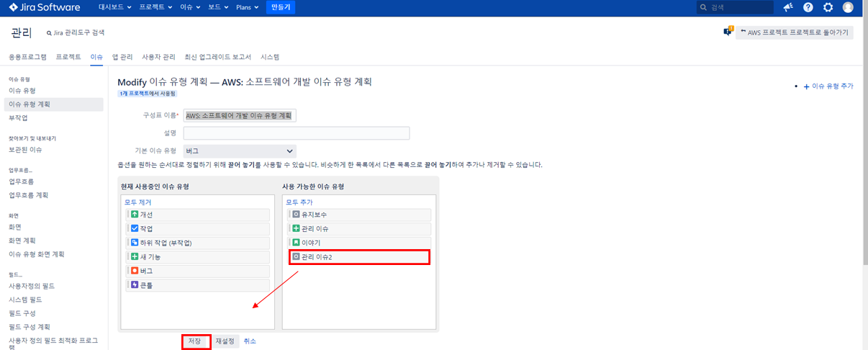Click the 하위 작업 (부작업) icon
868x350 pixels.
tap(135, 243)
